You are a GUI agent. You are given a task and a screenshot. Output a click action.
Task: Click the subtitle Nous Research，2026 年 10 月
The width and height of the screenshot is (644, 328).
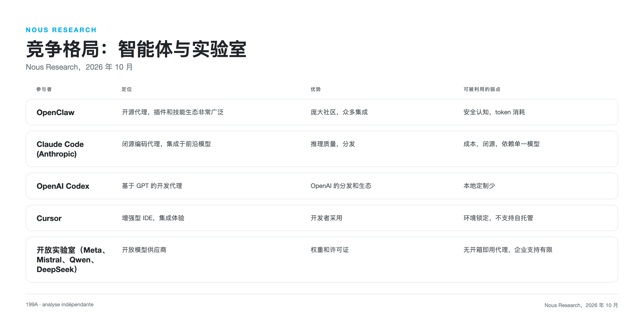point(79,67)
